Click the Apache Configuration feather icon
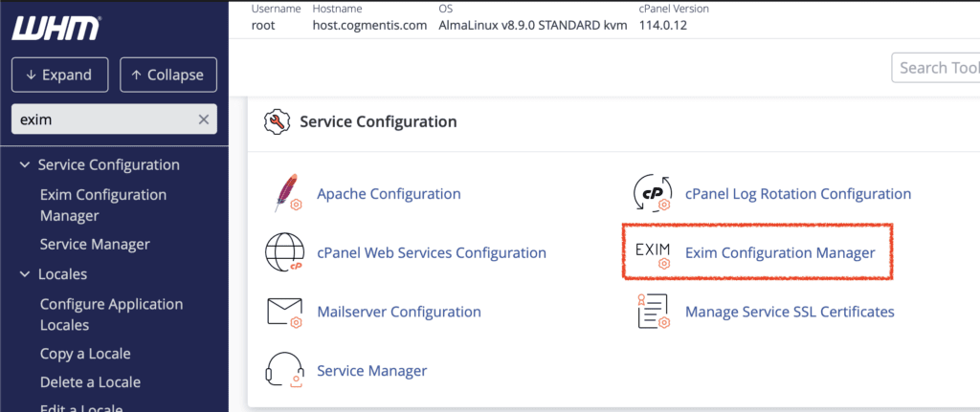Viewport: 980px width, 412px height. click(x=283, y=194)
